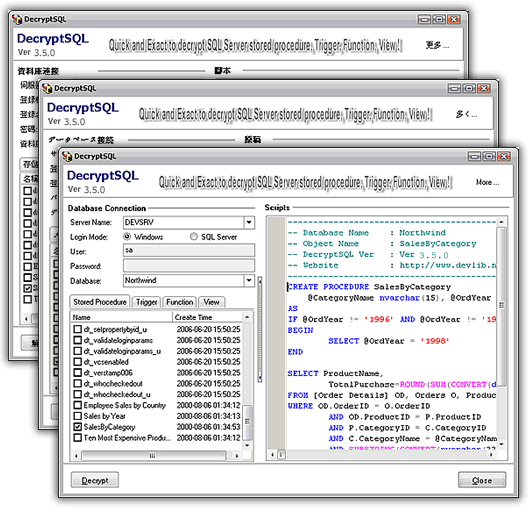Click the Close button
The height and width of the screenshot is (508, 530).
[482, 480]
